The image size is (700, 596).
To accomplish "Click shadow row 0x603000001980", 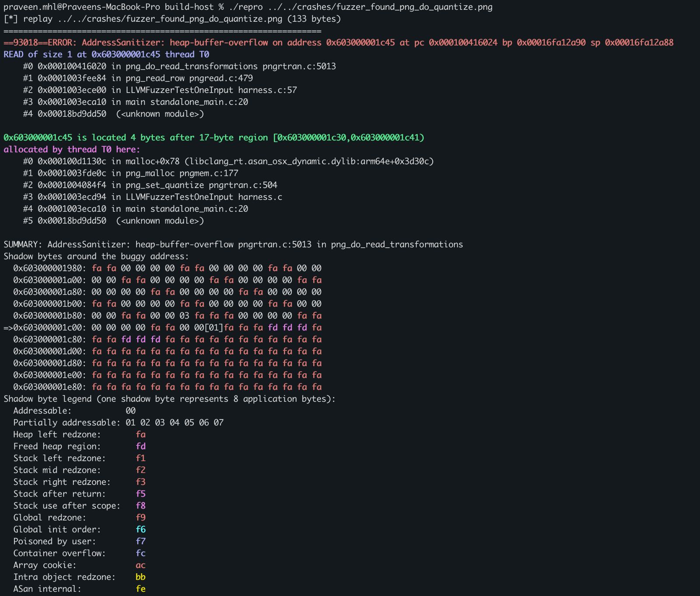I will point(167,268).
